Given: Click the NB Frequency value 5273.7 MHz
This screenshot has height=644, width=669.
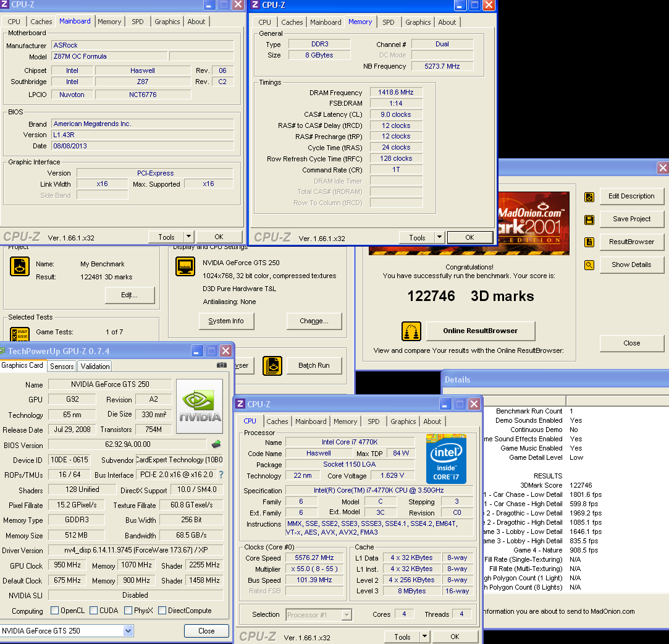Looking at the screenshot, I should tap(442, 66).
